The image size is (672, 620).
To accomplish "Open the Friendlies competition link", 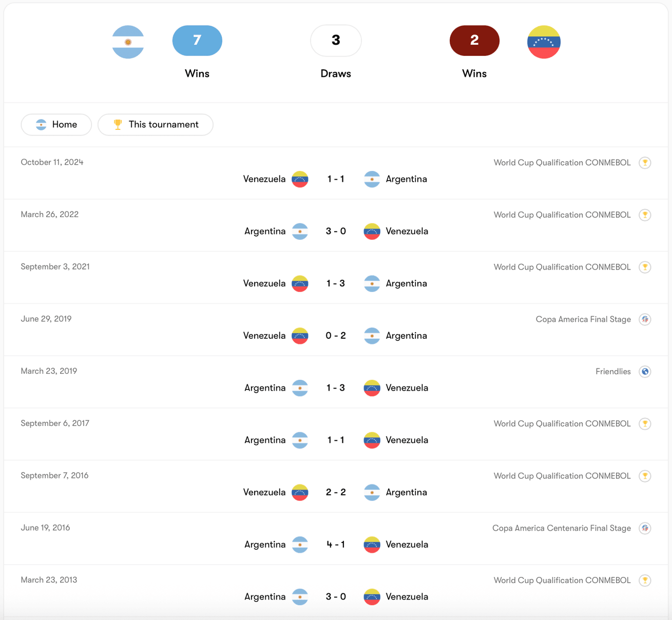I will [x=613, y=372].
